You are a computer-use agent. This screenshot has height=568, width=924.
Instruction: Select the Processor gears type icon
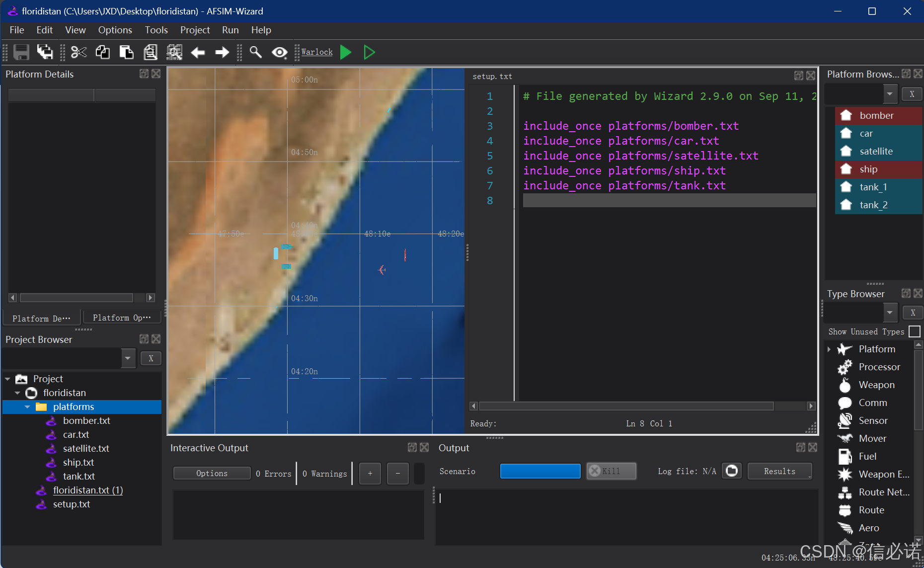tap(845, 367)
